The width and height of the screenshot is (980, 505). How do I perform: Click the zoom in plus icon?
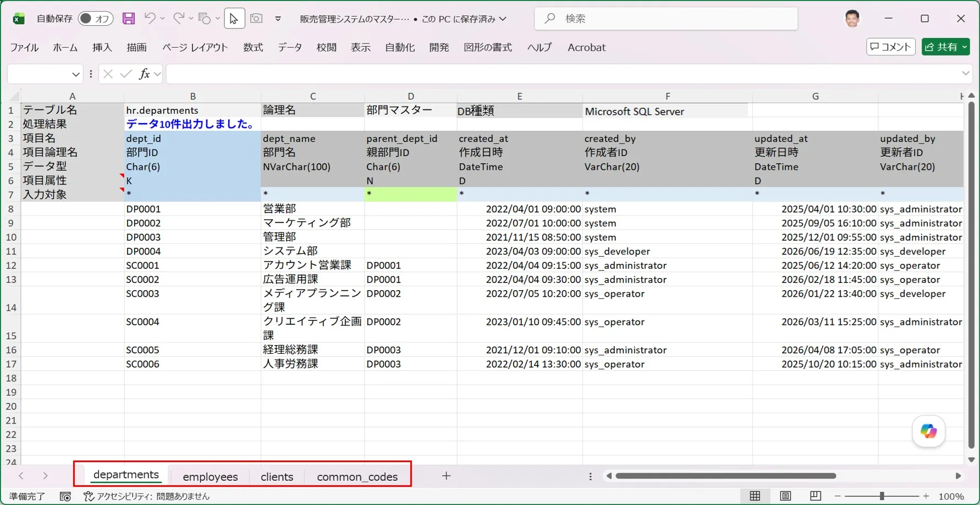[926, 496]
